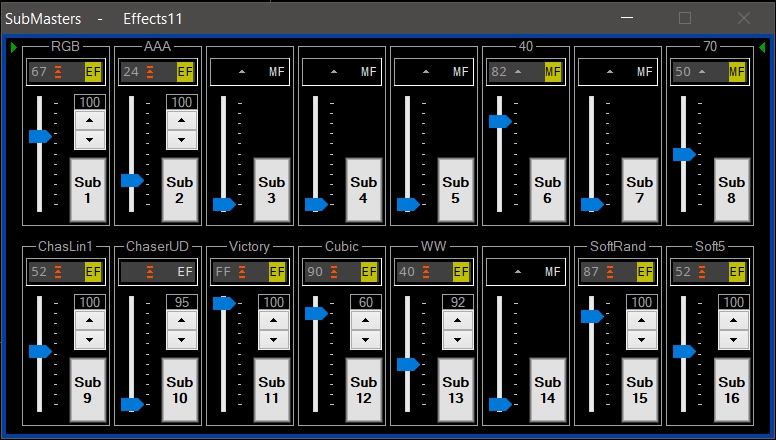Viewport: 776px width, 440px height.
Task: Click the orange effect icon in RGB
Action: 59,72
